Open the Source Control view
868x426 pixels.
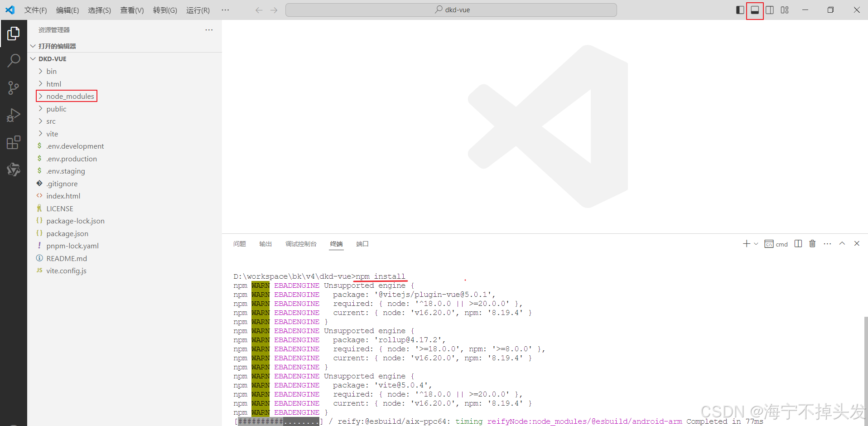click(14, 88)
